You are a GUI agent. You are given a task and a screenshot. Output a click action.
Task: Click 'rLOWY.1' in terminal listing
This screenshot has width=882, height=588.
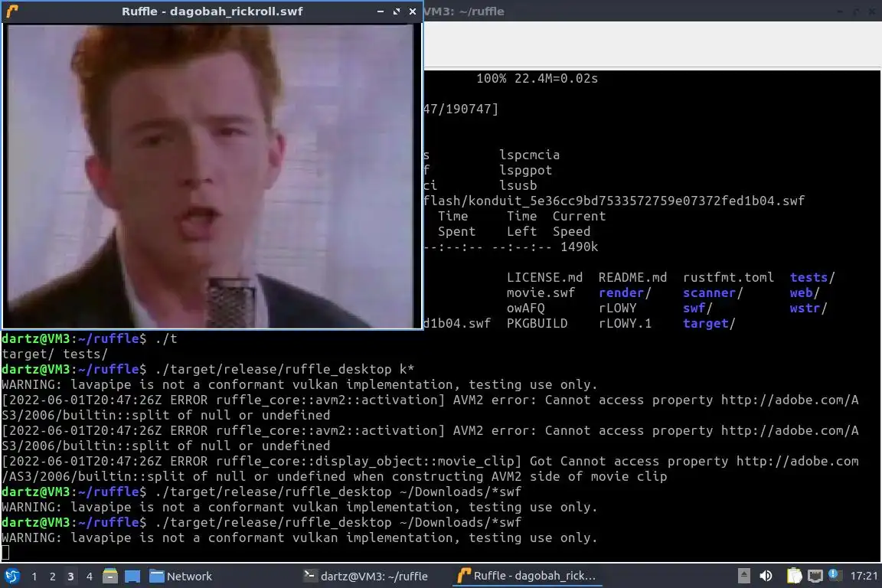pyautogui.click(x=625, y=324)
